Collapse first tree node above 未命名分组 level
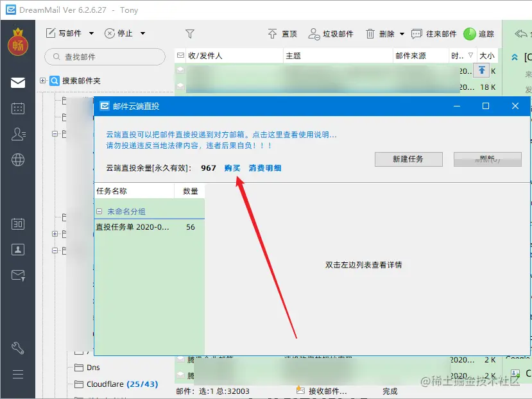 [55, 133]
